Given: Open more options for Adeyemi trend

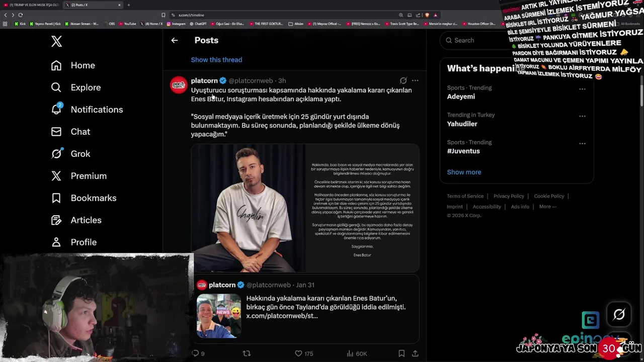Looking at the screenshot, I should [x=582, y=89].
